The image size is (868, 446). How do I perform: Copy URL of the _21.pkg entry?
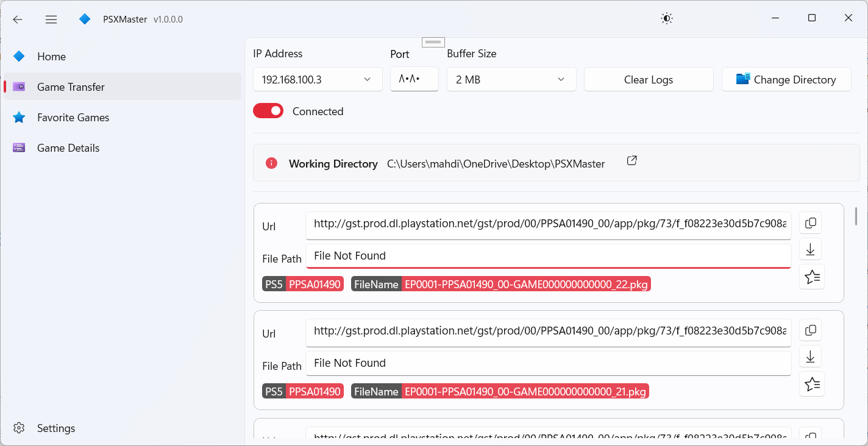811,330
